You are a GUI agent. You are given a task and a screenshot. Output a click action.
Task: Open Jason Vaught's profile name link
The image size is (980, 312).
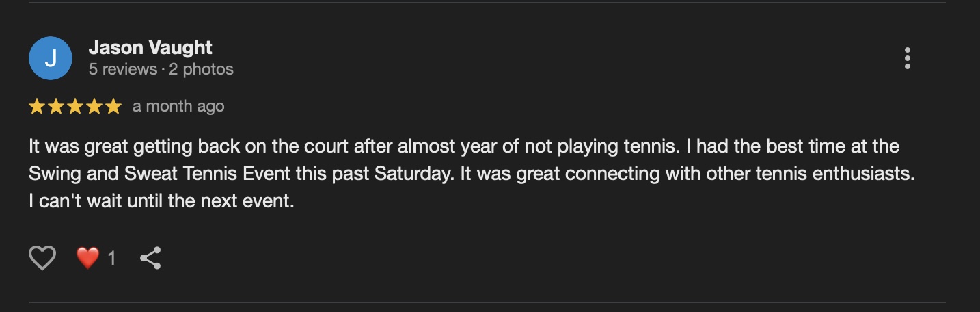pos(150,47)
